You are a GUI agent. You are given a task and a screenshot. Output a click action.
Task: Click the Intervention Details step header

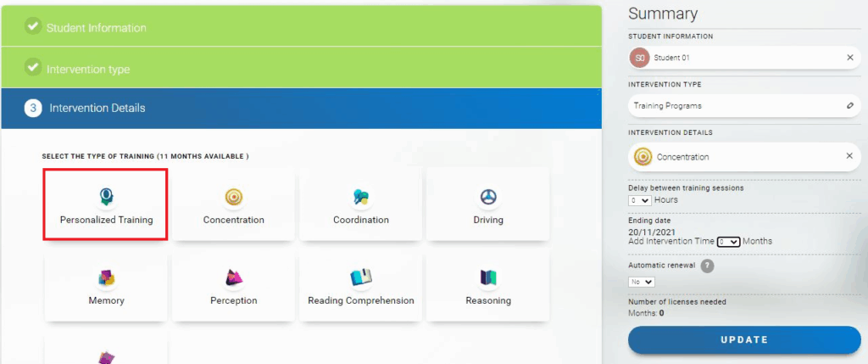coord(301,108)
